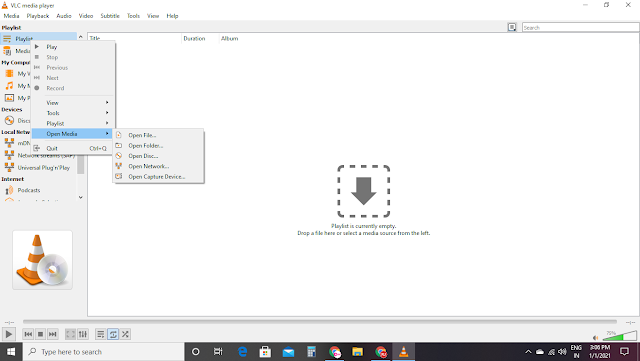Toggle loop mode in bottom toolbar

113,334
